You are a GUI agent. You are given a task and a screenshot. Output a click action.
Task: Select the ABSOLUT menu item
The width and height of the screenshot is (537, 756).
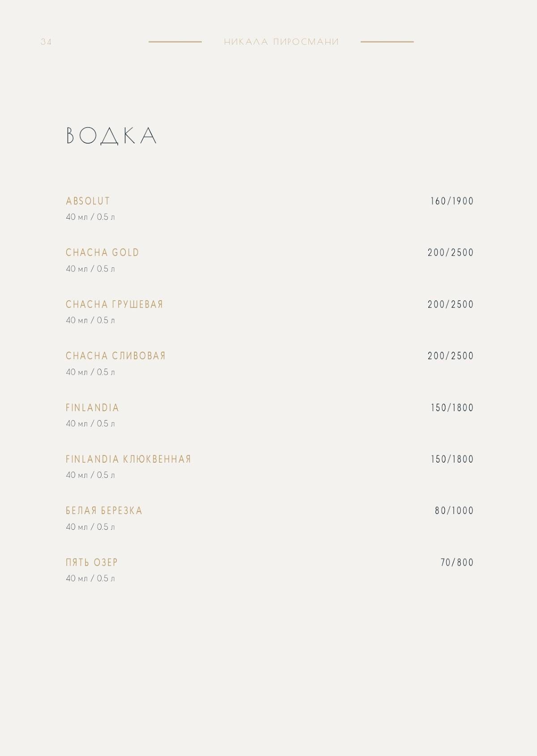tap(88, 201)
